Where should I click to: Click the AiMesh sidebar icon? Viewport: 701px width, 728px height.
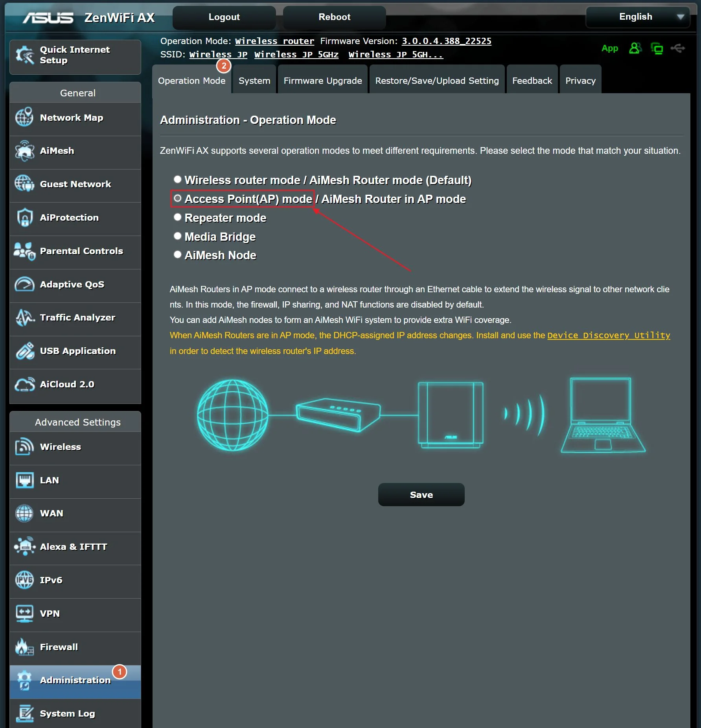tap(24, 151)
